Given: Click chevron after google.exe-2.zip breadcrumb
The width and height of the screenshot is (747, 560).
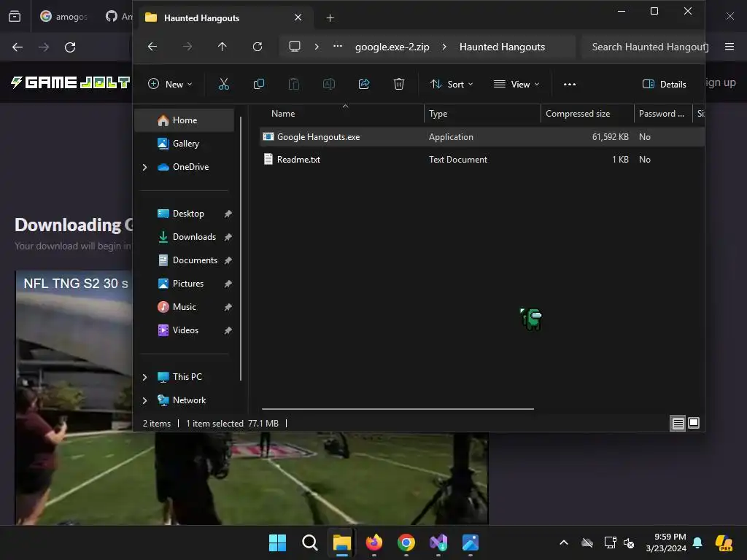Looking at the screenshot, I should click(444, 47).
